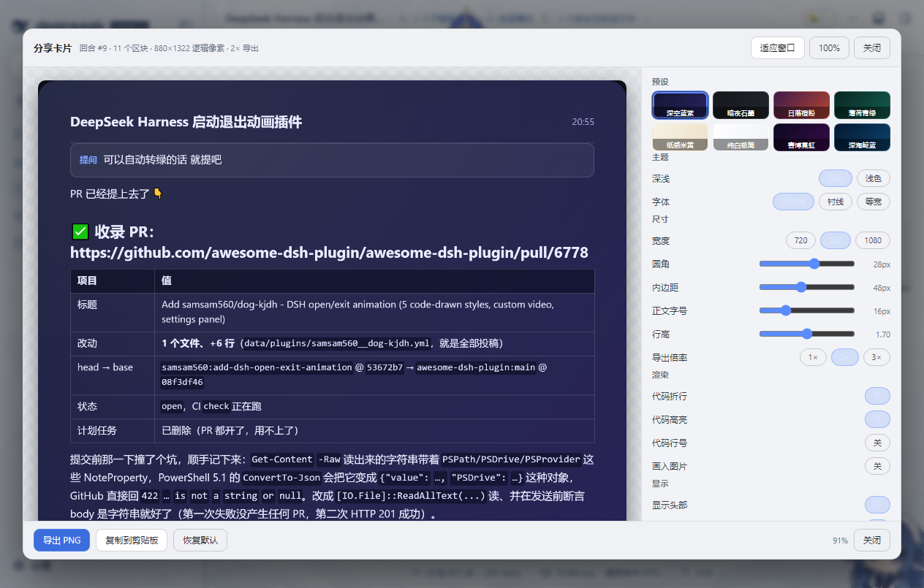Apply the 纯白极简 preset theme
The width and height of the screenshot is (924, 588).
(x=741, y=137)
